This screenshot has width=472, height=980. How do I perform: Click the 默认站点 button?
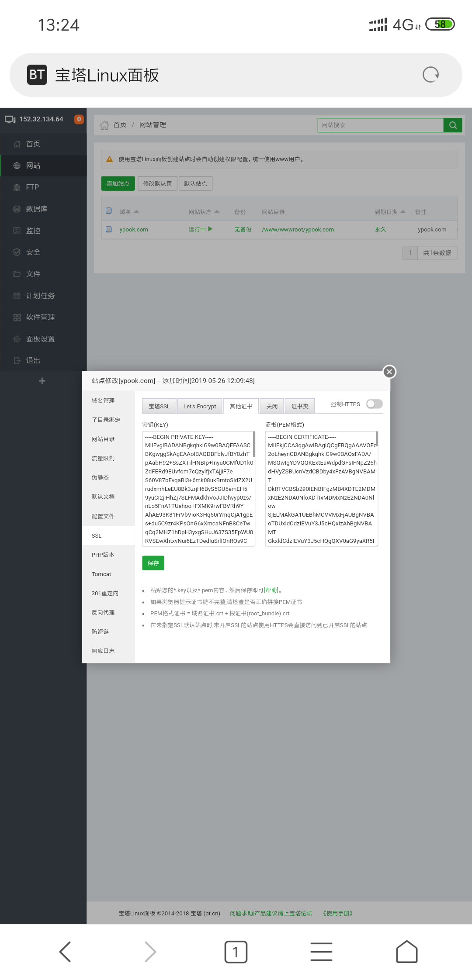pos(195,183)
